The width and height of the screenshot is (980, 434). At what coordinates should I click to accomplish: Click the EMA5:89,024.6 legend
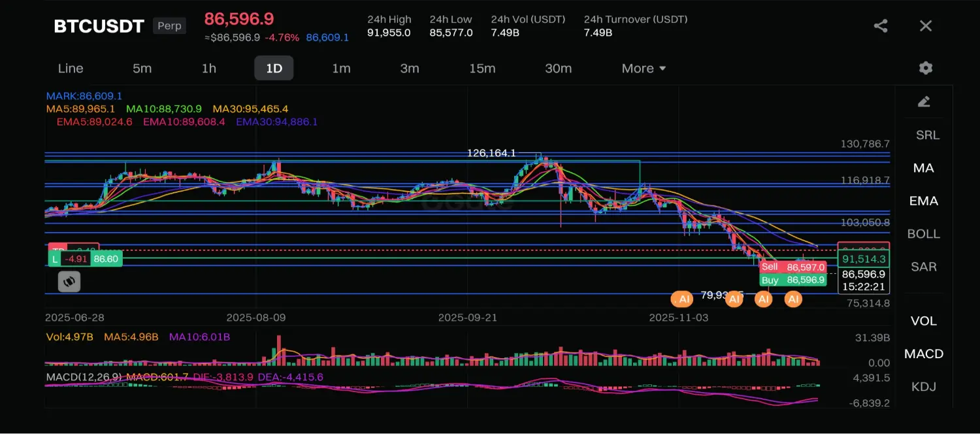pos(94,122)
